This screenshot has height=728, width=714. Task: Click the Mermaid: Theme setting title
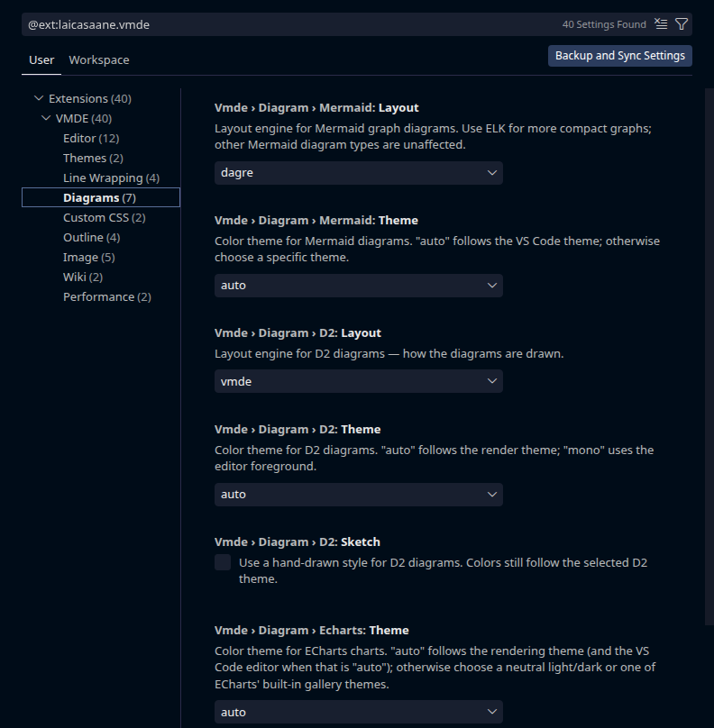coord(316,221)
